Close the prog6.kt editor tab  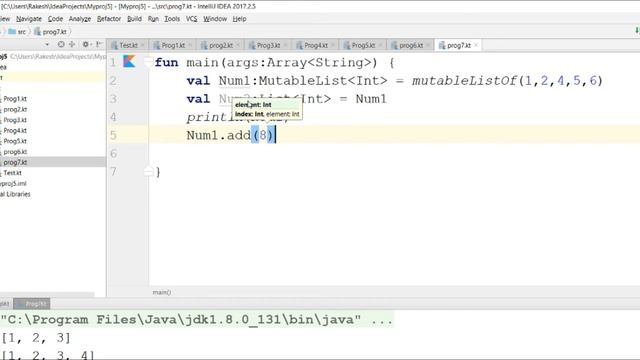pyautogui.click(x=428, y=45)
